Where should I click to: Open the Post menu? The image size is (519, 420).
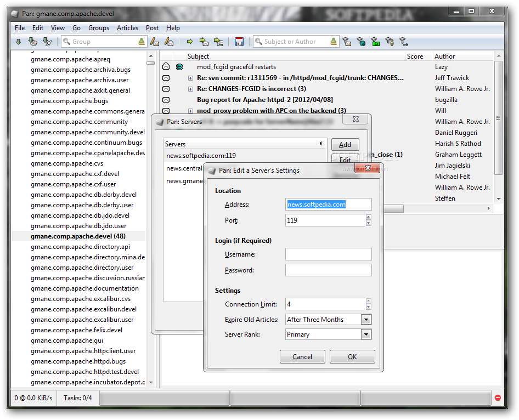coord(153,28)
